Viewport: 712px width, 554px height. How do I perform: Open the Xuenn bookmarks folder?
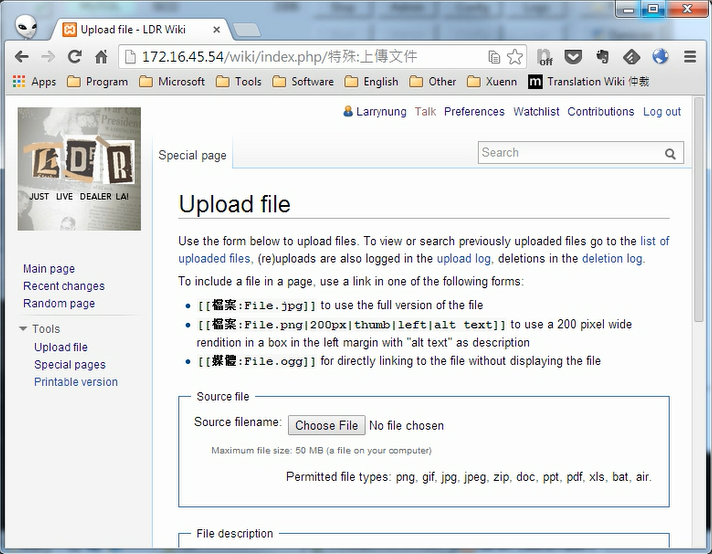pyautogui.click(x=492, y=82)
